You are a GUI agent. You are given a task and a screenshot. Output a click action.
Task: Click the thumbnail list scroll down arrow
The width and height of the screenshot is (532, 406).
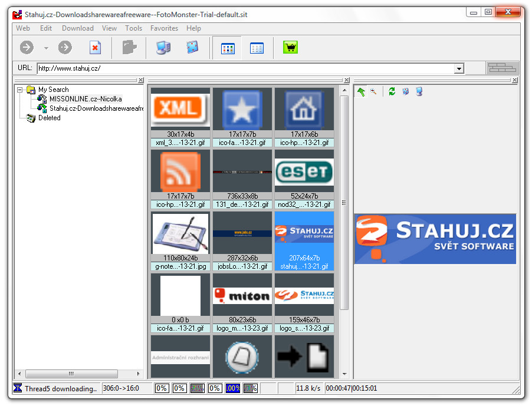pos(344,374)
